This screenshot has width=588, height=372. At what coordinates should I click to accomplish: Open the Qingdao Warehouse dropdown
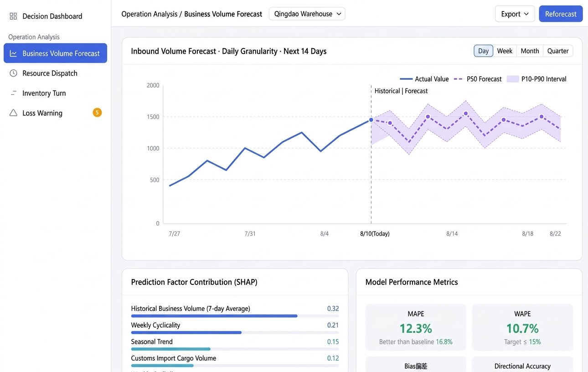pos(307,14)
